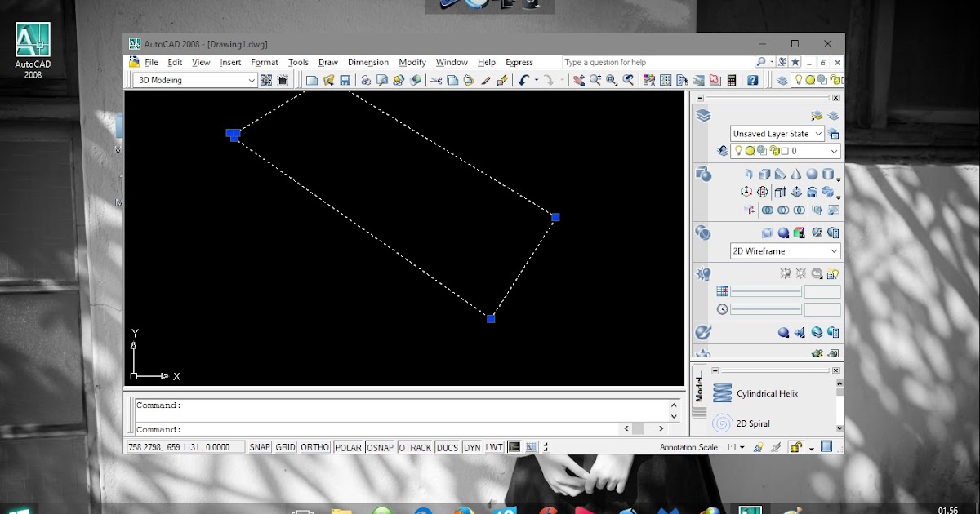This screenshot has height=514, width=980.
Task: Click the Help question mark icon
Action: point(752,80)
